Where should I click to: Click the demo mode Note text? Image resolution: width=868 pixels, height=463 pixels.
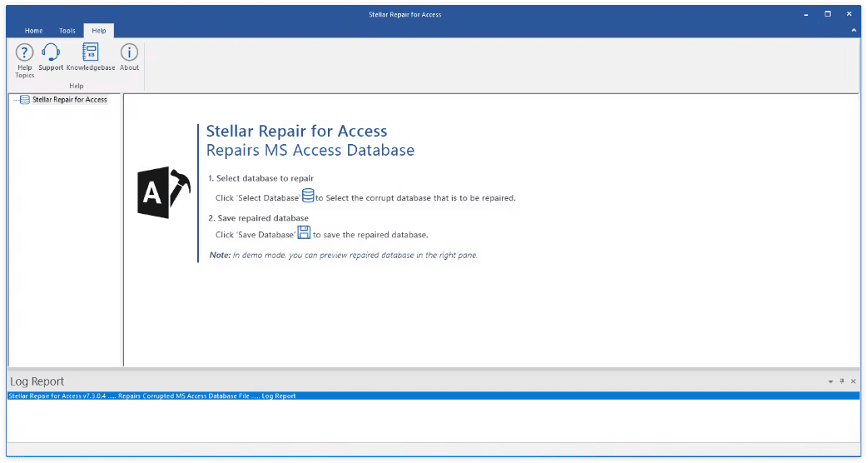click(343, 256)
